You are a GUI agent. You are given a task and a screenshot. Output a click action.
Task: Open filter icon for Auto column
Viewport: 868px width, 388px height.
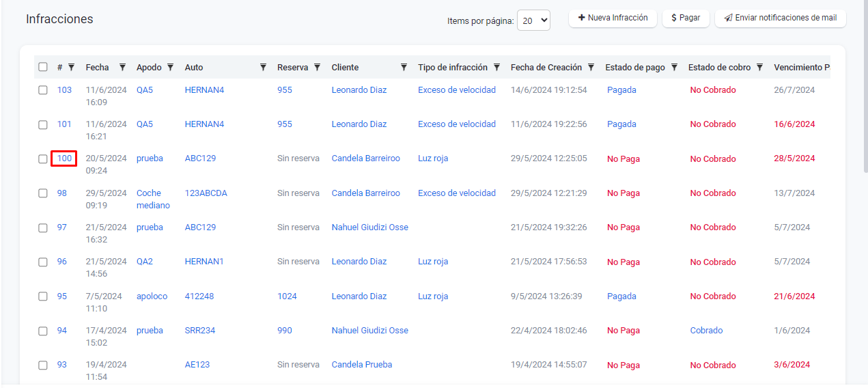263,68
